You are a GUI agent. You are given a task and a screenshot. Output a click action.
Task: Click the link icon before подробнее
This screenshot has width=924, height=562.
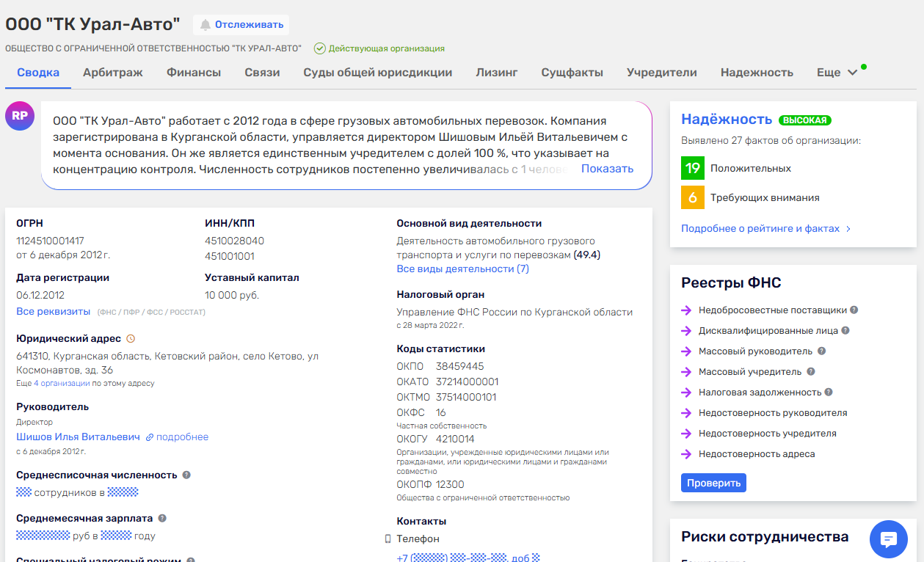(150, 437)
